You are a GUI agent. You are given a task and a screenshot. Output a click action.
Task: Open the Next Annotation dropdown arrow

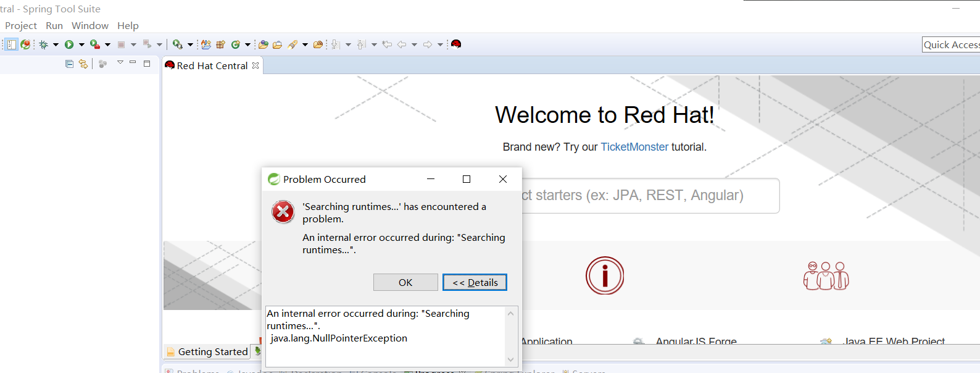(x=348, y=44)
